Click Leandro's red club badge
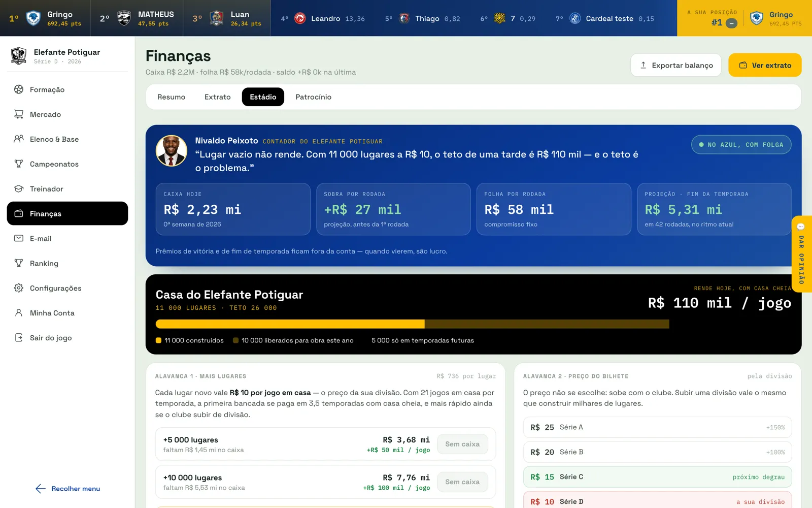The height and width of the screenshot is (508, 812). click(x=300, y=18)
